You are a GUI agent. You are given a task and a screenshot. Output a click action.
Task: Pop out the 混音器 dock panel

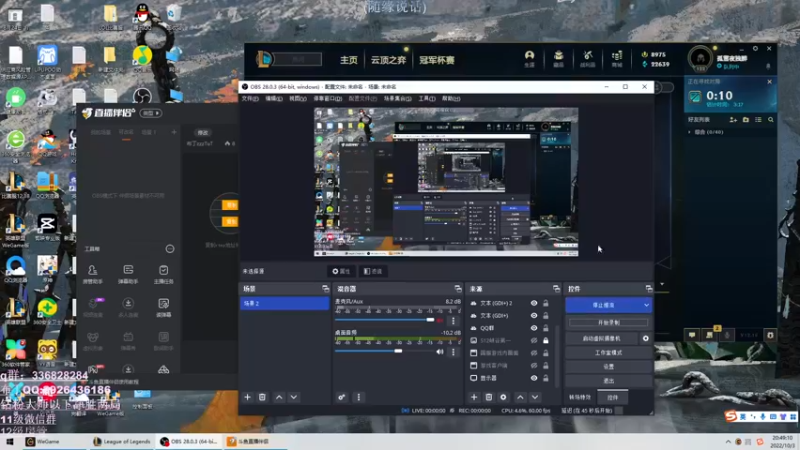[x=458, y=289]
